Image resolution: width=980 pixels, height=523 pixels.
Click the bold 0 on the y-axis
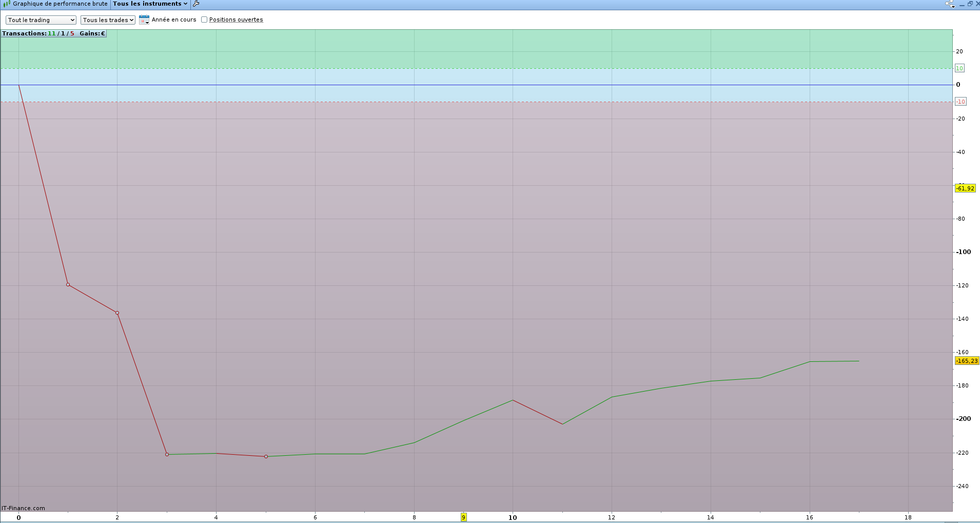pos(958,85)
